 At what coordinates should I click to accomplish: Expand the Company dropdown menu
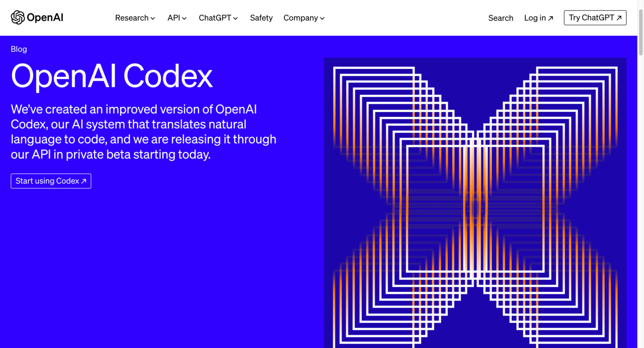tap(304, 18)
